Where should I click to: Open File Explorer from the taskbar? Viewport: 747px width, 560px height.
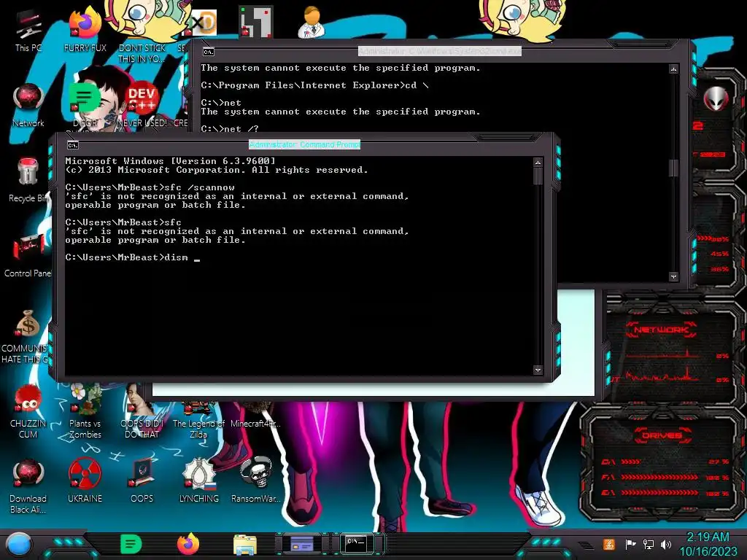[x=245, y=545]
